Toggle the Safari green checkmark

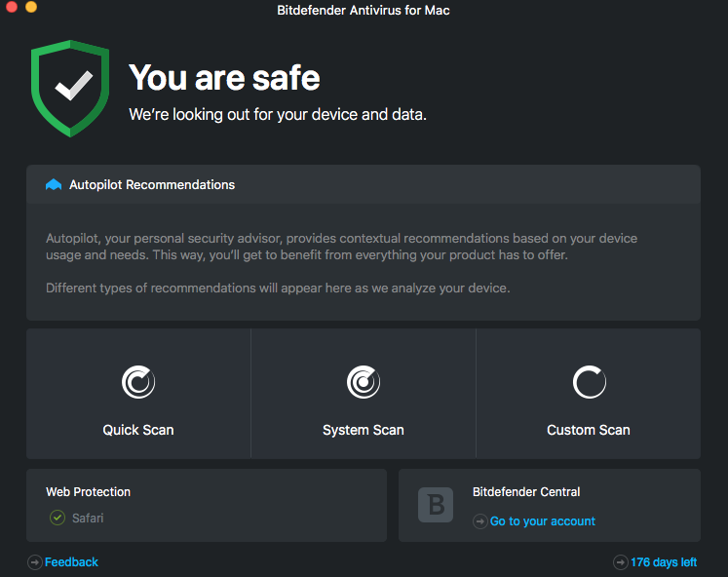(x=57, y=518)
